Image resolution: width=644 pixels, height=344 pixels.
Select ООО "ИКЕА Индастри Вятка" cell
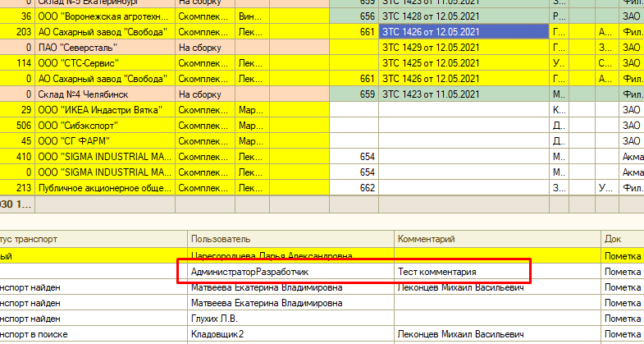pyautogui.click(x=105, y=110)
